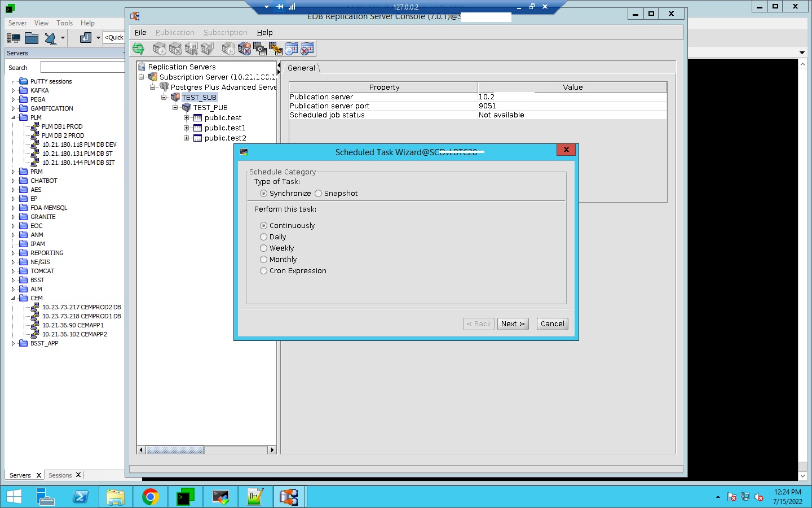The width and height of the screenshot is (812, 508).
Task: Click the Quick Connect enter-arrow icon
Action: tap(86, 38)
